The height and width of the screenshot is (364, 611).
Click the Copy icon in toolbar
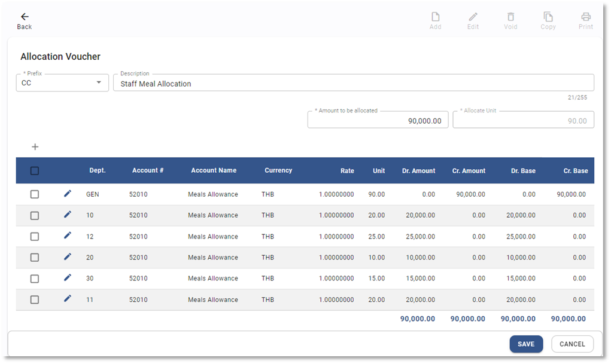(548, 17)
